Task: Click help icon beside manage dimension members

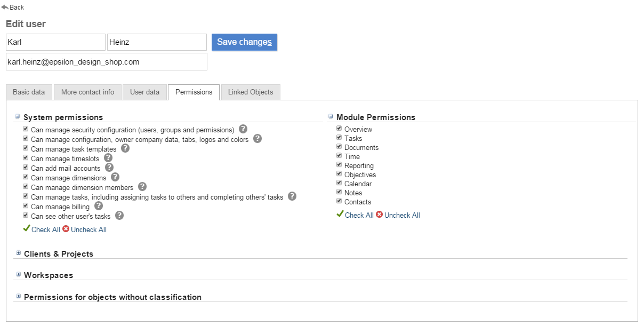Action: [x=142, y=187]
